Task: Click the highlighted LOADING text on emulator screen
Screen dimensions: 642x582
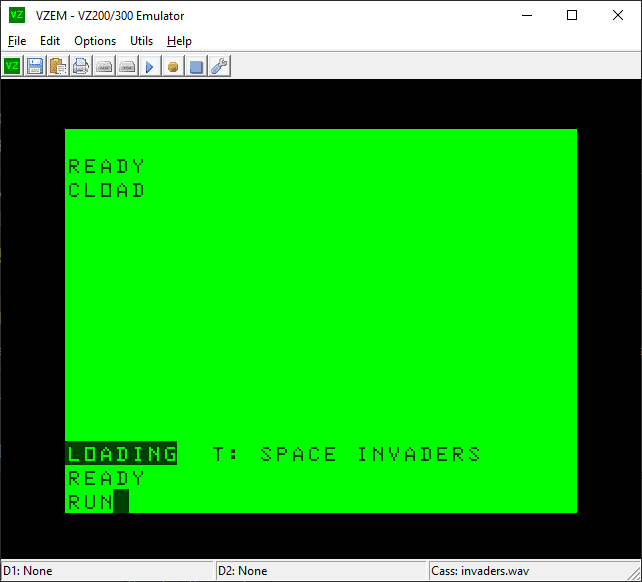Action: point(121,453)
